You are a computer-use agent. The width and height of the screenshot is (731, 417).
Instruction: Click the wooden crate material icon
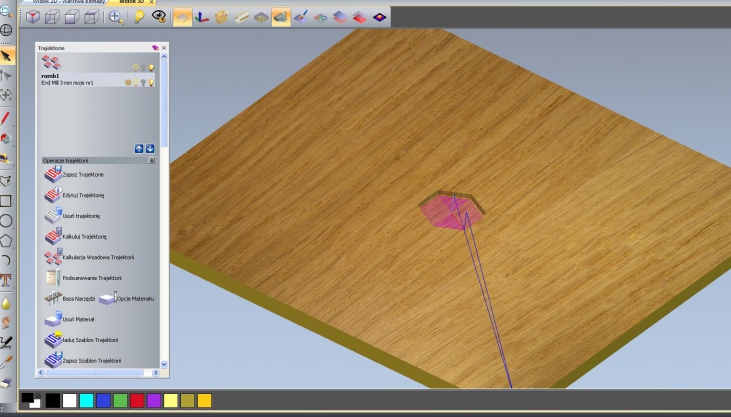point(221,17)
